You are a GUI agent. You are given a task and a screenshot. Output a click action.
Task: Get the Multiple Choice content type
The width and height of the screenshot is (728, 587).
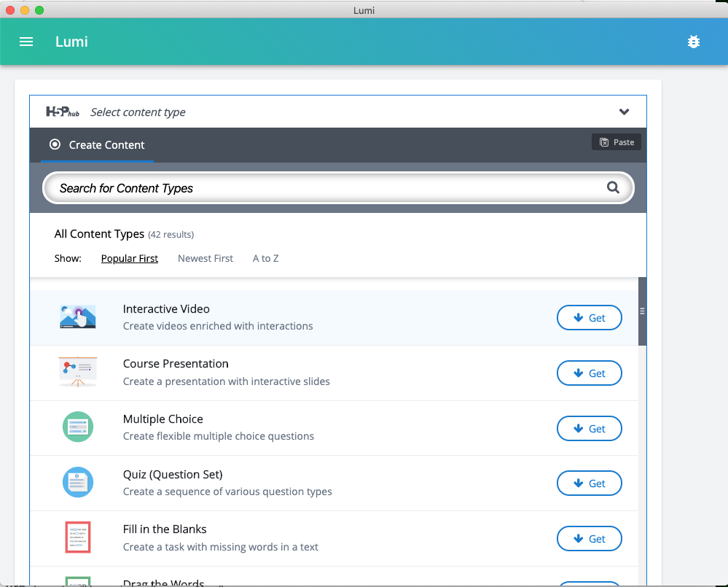pyautogui.click(x=590, y=428)
